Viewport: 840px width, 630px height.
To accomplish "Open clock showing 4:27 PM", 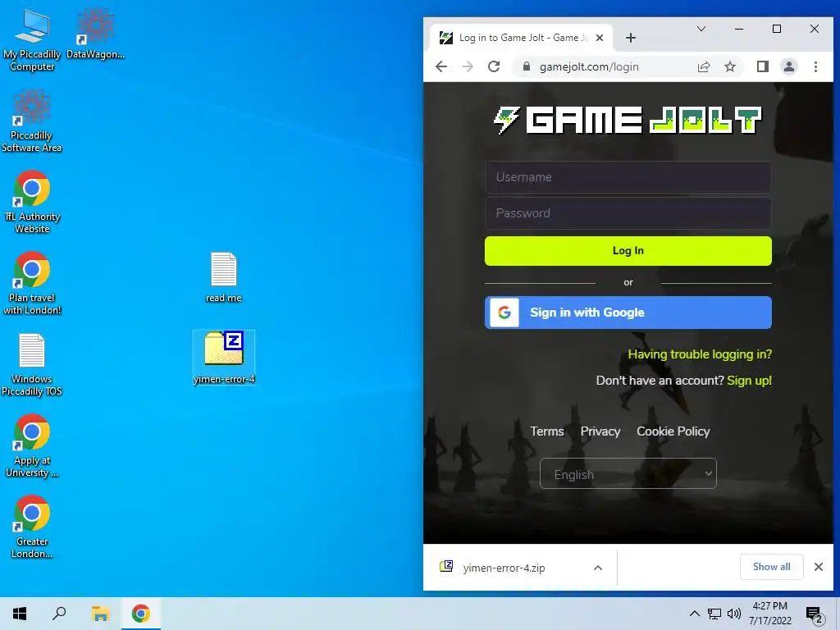I will coord(769,614).
